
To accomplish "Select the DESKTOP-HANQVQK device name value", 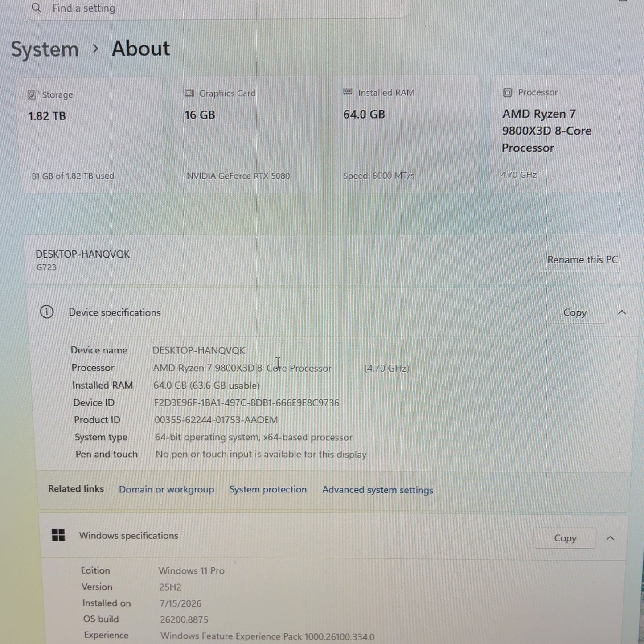I will click(x=199, y=350).
